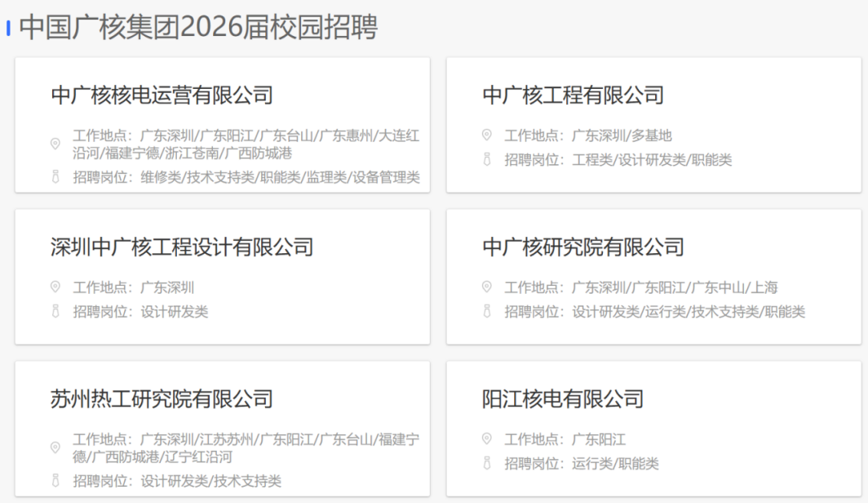
Task: Open 中广核工程有限公司 company card title
Action: click(573, 96)
